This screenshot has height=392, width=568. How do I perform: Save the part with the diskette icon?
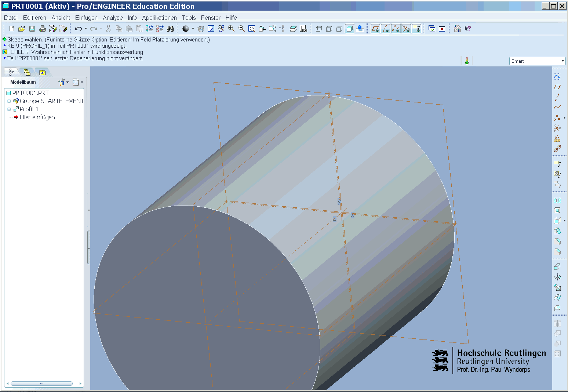coord(32,29)
